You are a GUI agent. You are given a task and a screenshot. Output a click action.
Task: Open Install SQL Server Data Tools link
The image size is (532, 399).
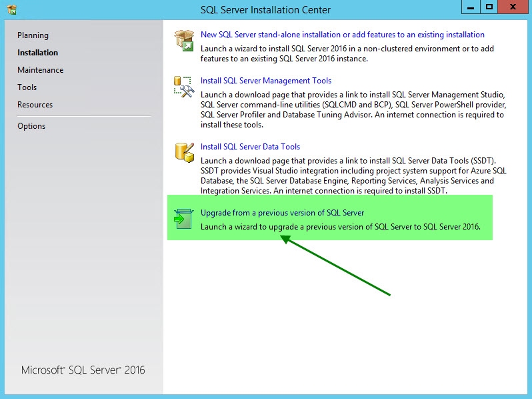pos(250,147)
